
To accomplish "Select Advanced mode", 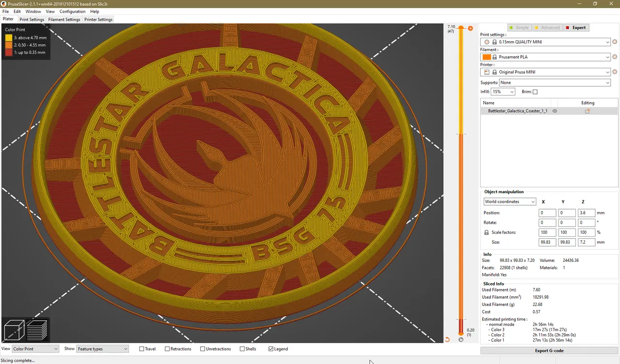I will coord(547,28).
